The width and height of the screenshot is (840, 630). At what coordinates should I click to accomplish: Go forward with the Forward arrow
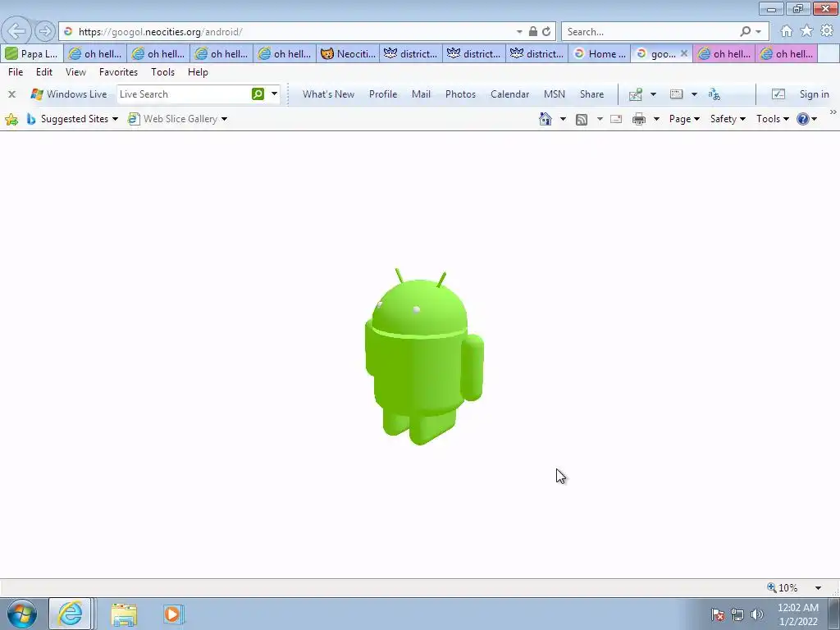coord(45,32)
